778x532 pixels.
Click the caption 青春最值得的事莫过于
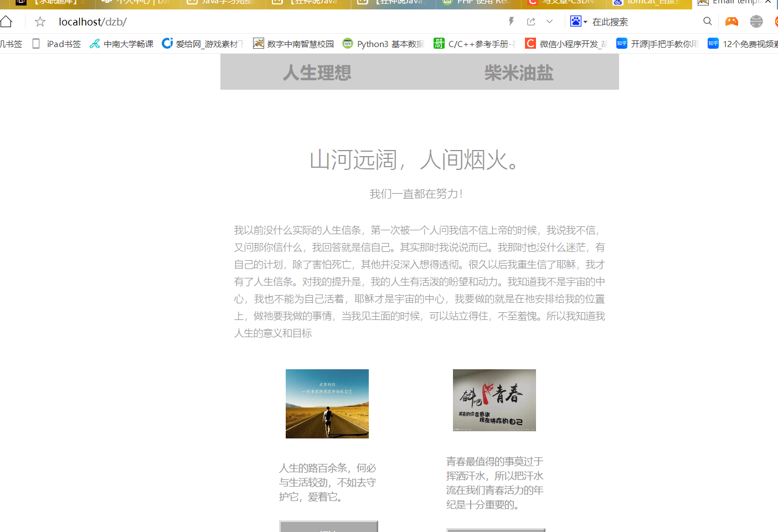click(495, 483)
